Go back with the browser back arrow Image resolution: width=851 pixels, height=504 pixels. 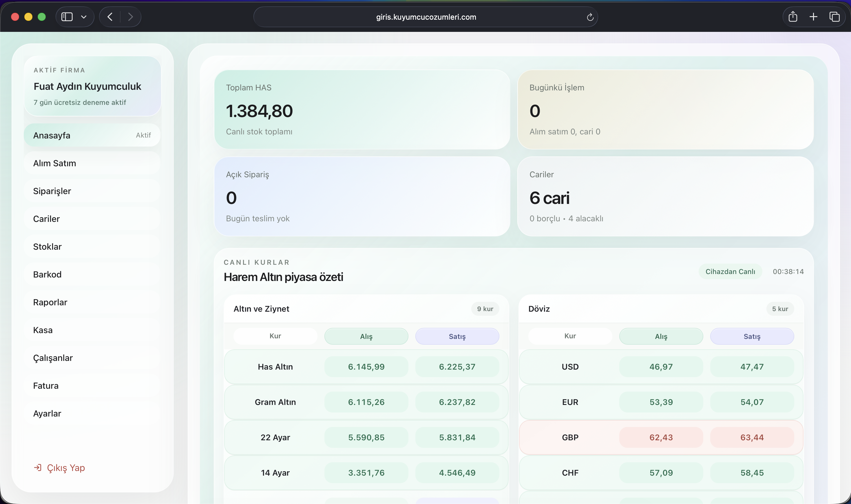point(110,17)
